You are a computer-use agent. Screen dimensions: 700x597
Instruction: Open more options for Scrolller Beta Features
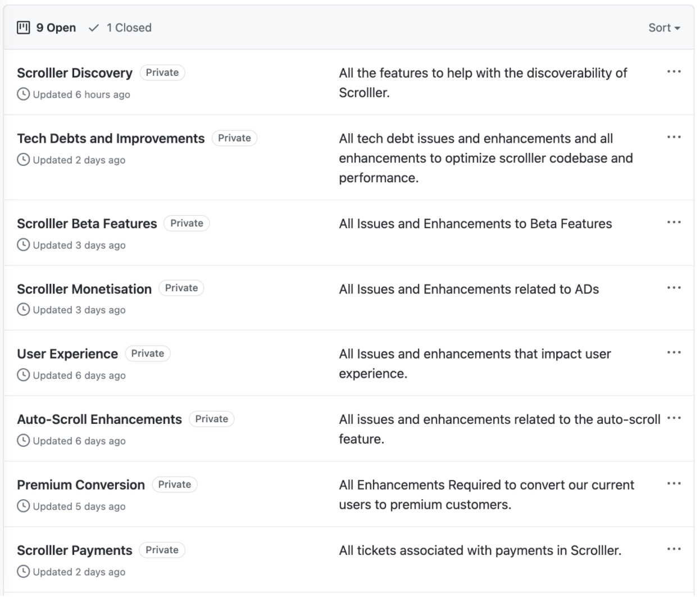(674, 223)
